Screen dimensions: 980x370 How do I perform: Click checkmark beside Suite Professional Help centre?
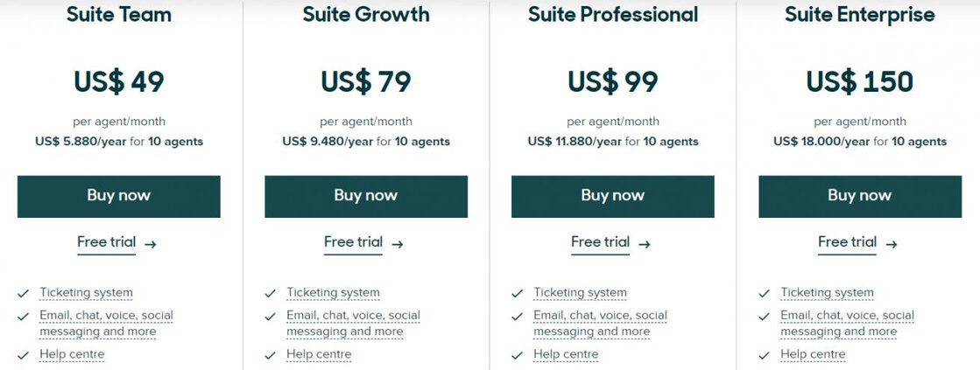[x=517, y=355]
